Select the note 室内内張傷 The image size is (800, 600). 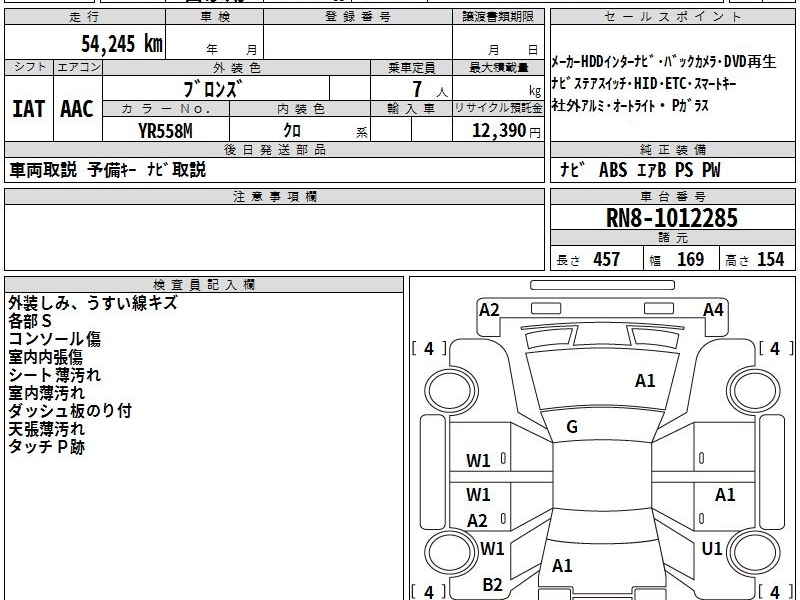tap(45, 357)
